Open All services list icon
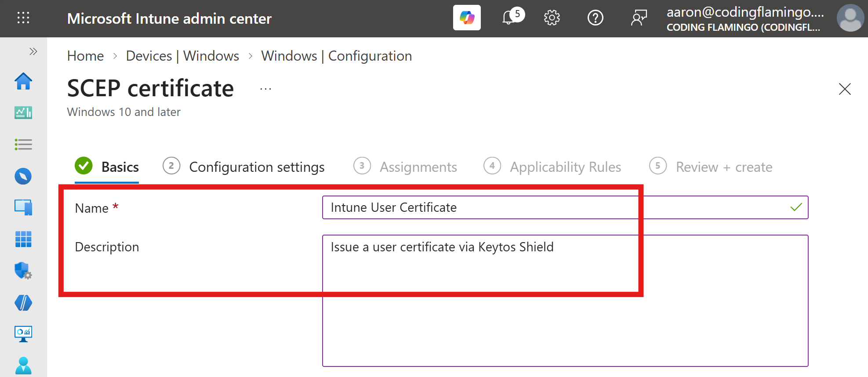The width and height of the screenshot is (868, 377). 23,145
